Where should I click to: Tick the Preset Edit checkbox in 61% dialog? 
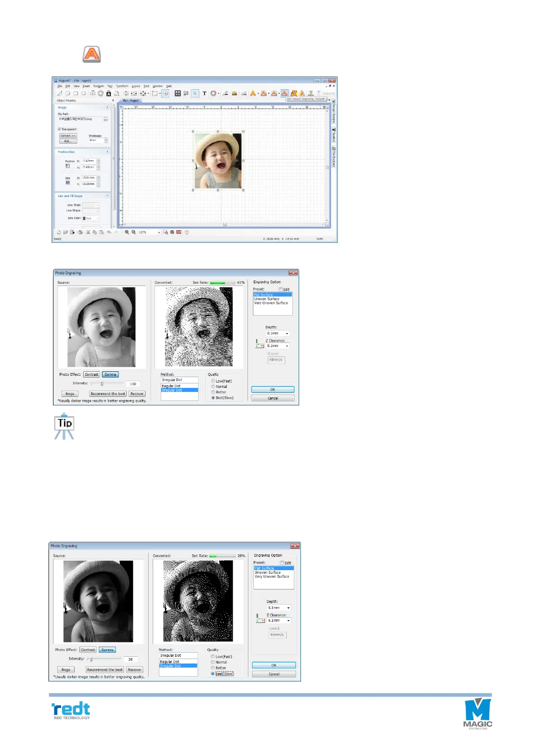coord(280,290)
